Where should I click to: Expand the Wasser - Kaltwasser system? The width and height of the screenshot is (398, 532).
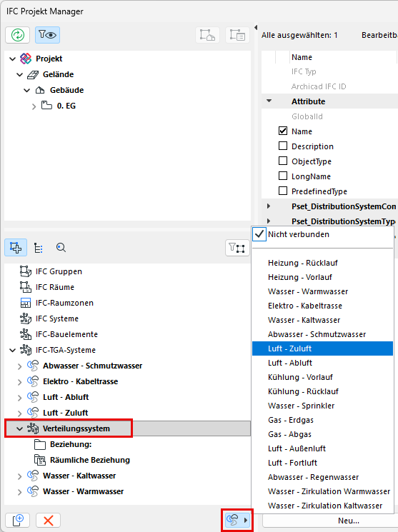[20, 476]
